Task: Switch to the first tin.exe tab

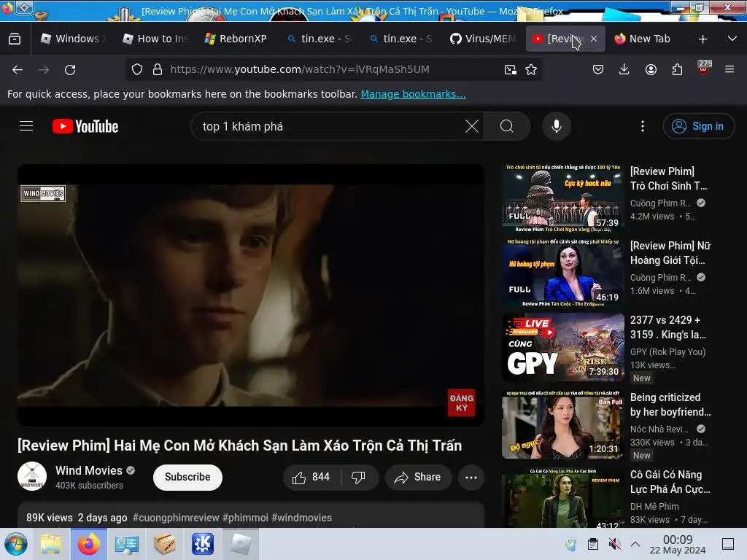Action: (320, 39)
